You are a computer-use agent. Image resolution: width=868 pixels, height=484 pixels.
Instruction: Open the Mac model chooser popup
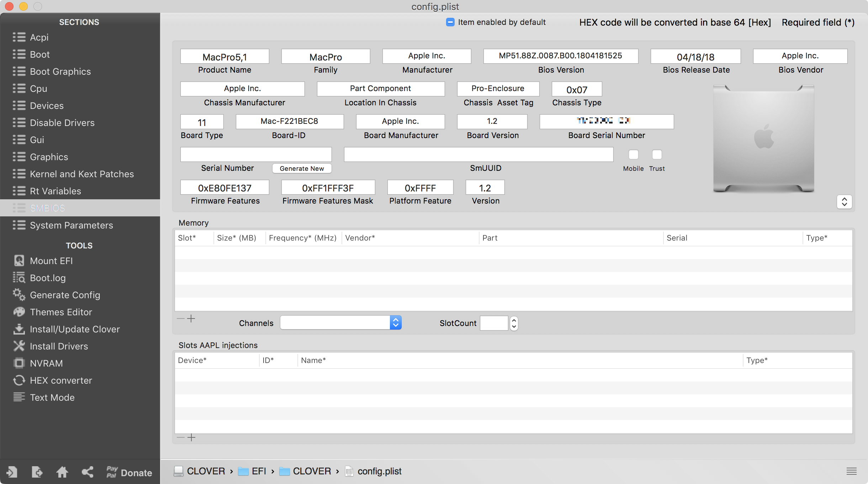844,202
